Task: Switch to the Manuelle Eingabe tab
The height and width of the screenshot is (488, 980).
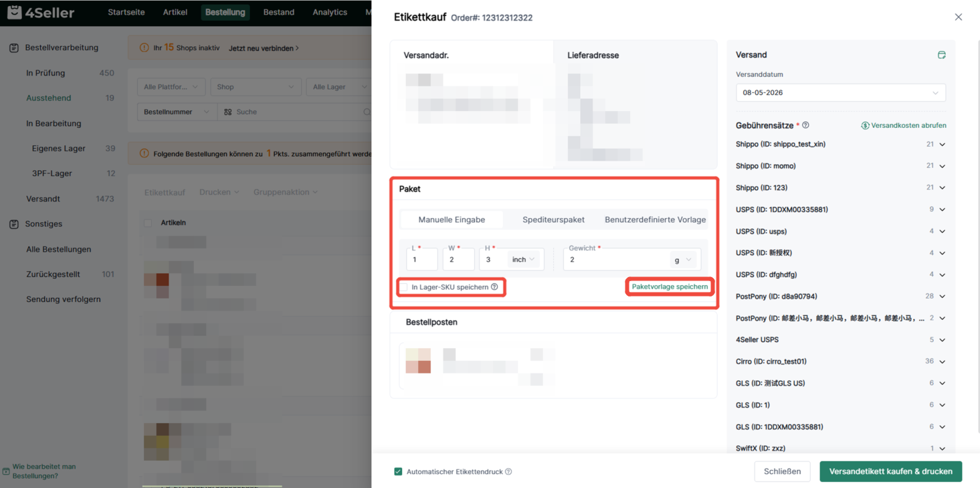Action: (452, 220)
